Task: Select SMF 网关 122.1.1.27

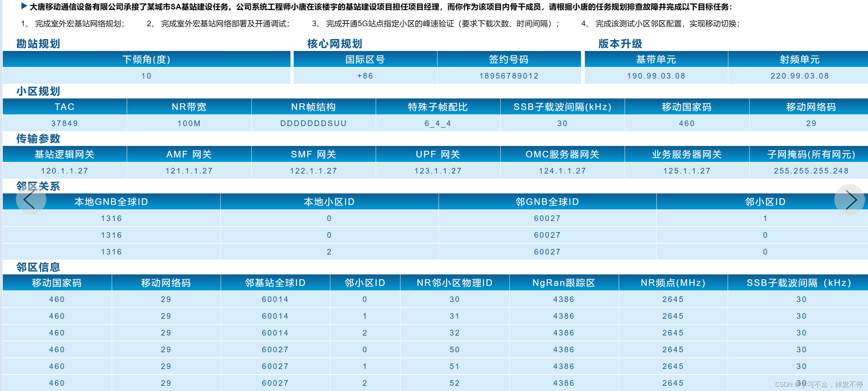Action: [314, 170]
